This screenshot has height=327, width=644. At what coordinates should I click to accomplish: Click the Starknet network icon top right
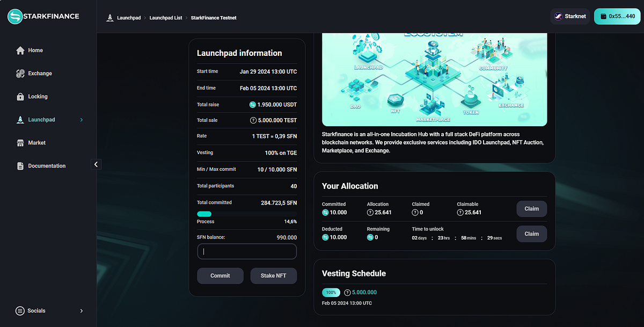(x=558, y=16)
